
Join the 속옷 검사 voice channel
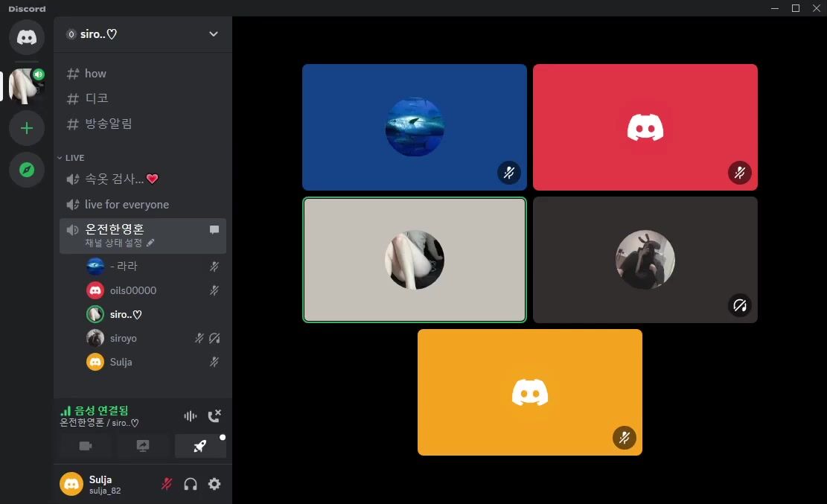142,179
